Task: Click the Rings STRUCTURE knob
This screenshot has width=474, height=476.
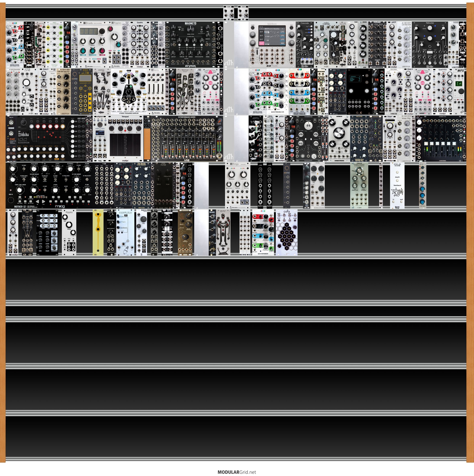Action: pyautogui.click(x=244, y=174)
